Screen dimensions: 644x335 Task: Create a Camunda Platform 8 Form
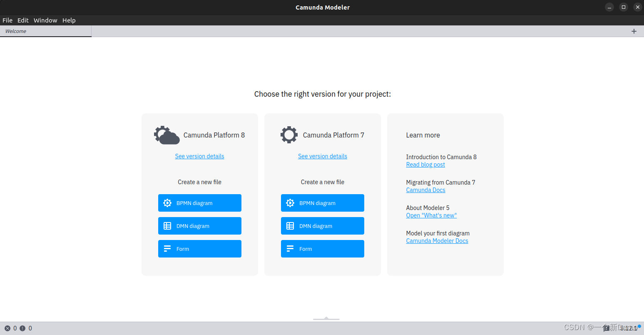pos(200,249)
